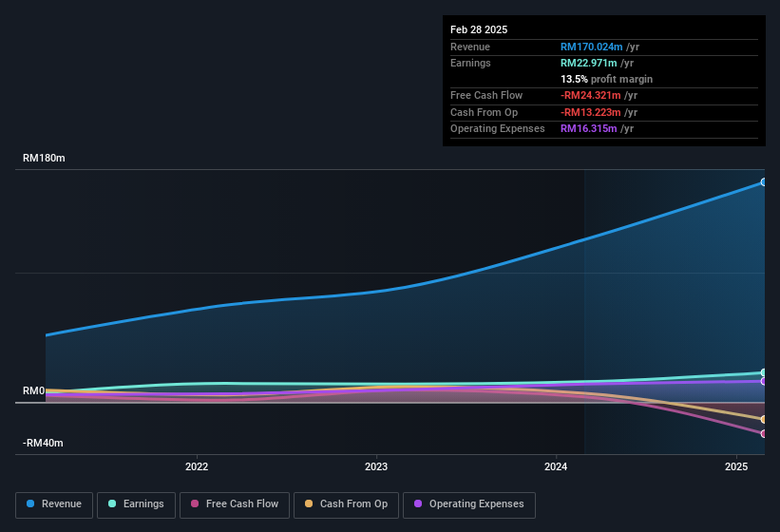780x532 pixels.
Task: Click the orange Cash From Op endpoint marker
Action: click(764, 420)
